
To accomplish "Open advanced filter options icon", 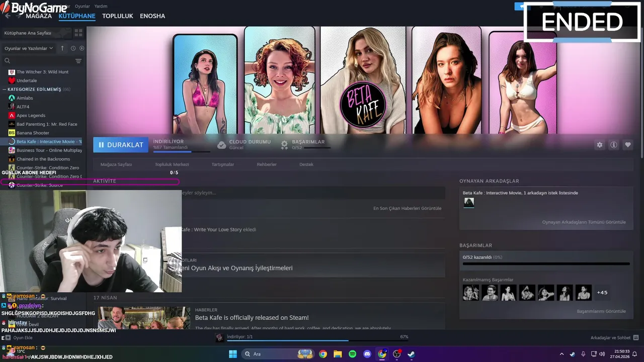I will [78, 61].
